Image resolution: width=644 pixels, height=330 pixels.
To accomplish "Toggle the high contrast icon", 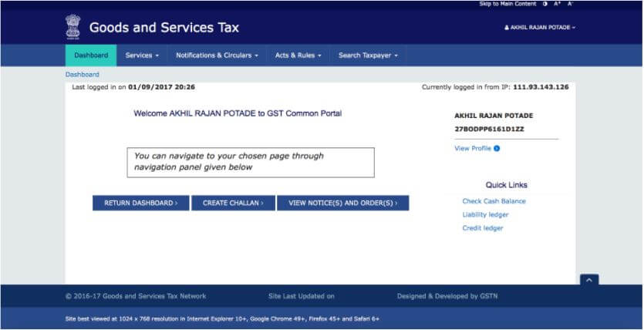I will [x=545, y=4].
